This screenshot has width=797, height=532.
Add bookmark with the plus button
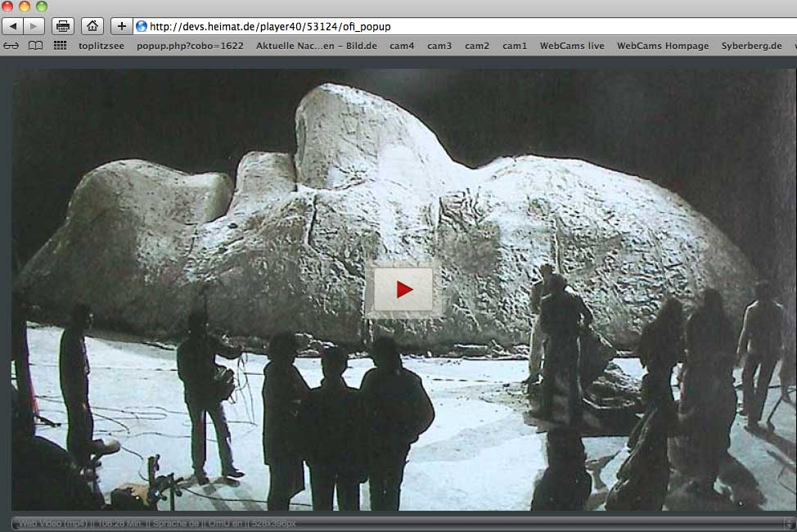pos(121,26)
